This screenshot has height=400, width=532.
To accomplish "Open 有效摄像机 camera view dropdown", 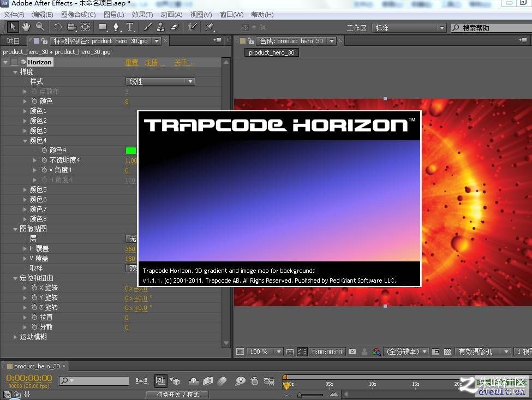I will point(483,351).
